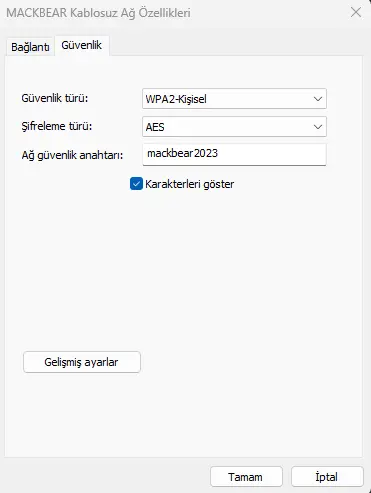
Task: Confirm changes with the Tamam button
Action: click(x=246, y=477)
